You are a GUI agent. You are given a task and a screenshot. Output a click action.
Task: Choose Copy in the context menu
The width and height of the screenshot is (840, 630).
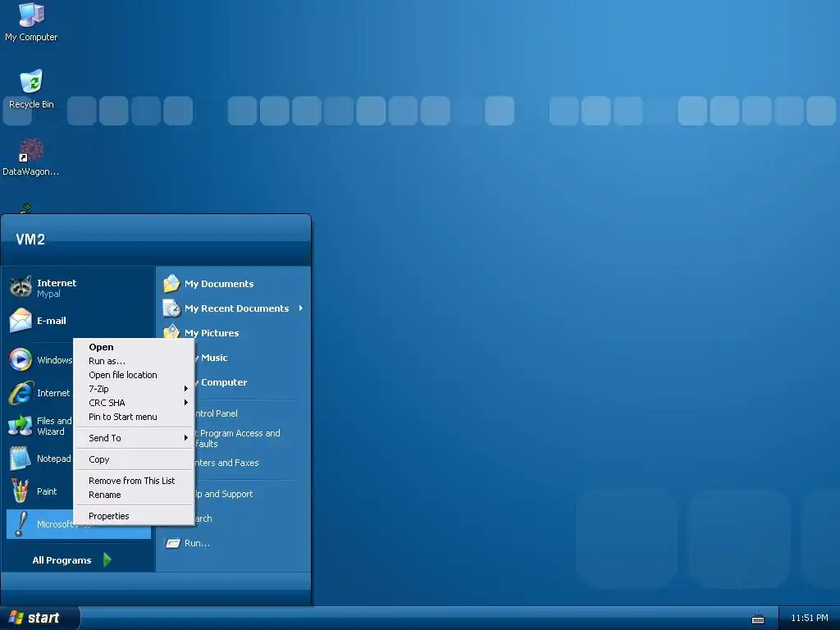pos(135,459)
